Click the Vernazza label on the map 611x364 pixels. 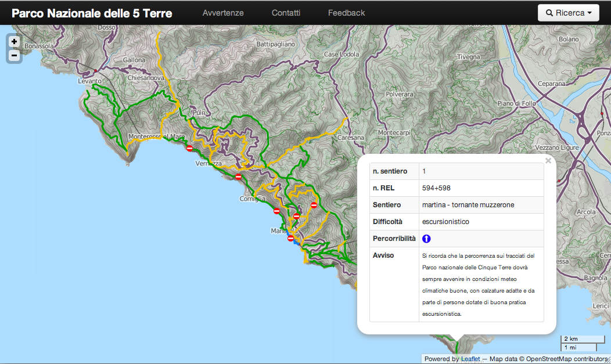[209, 164]
